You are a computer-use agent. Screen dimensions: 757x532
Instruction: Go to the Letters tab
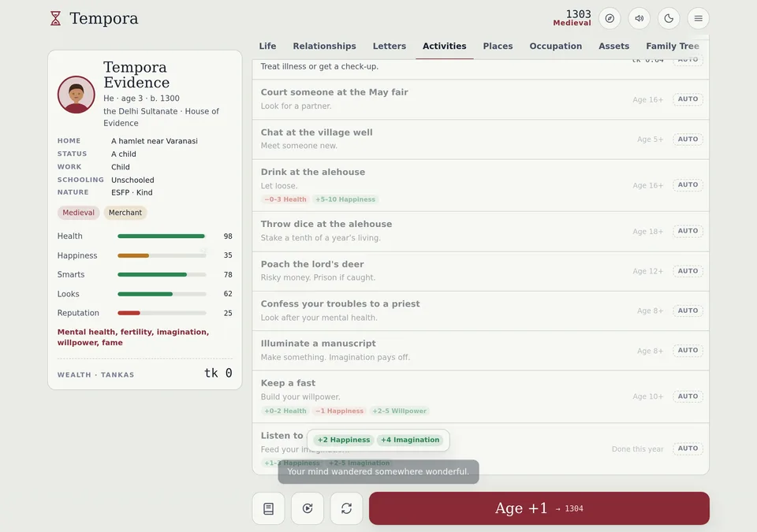[x=389, y=47]
